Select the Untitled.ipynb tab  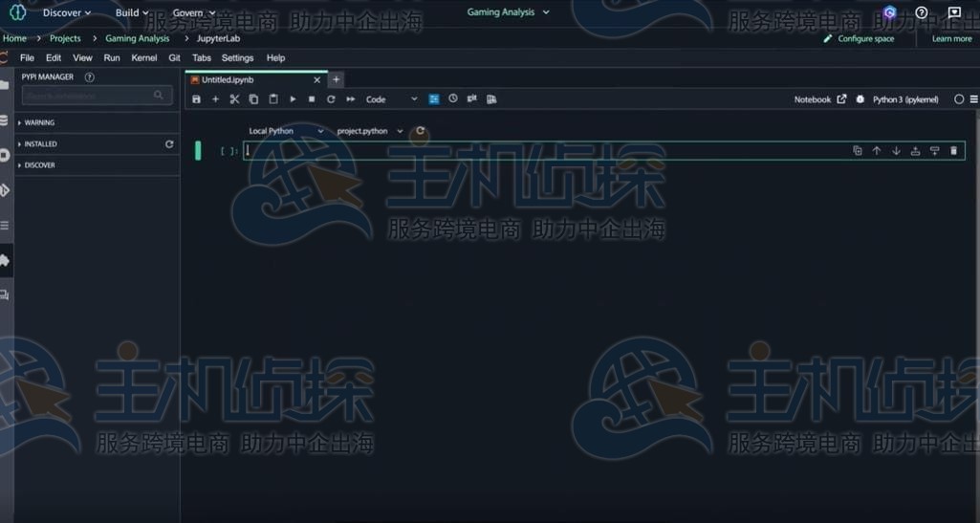click(x=256, y=80)
